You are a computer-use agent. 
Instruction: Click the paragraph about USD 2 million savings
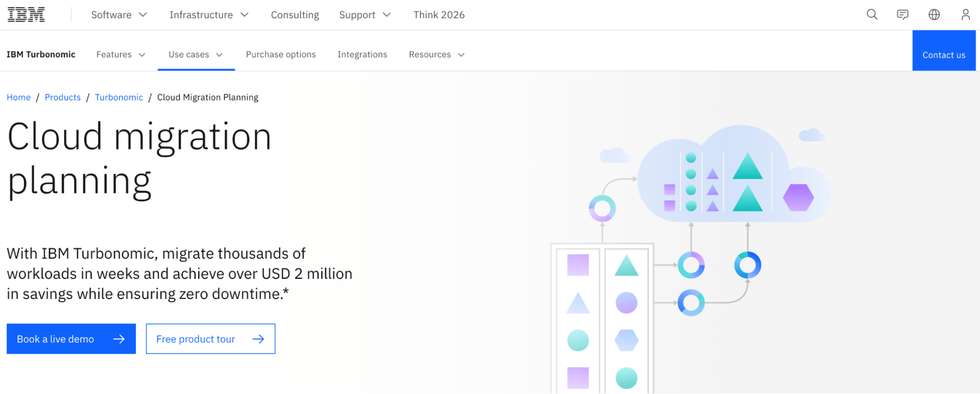(x=179, y=273)
